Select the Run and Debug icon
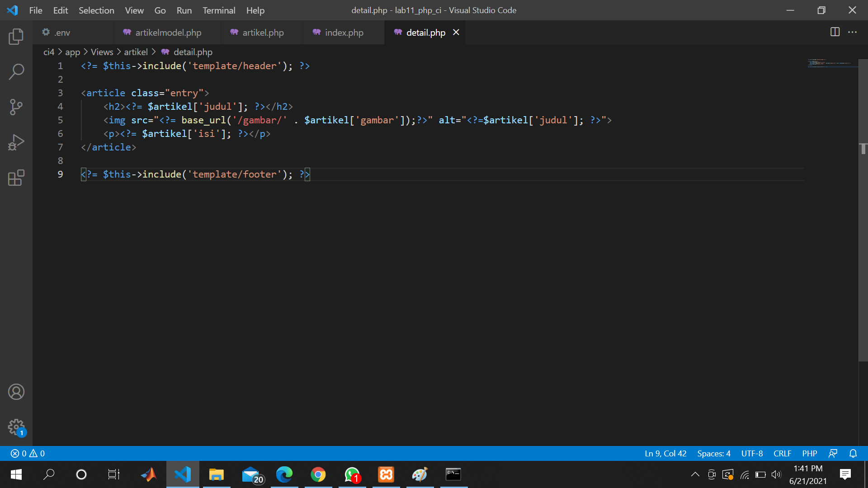 pyautogui.click(x=16, y=142)
